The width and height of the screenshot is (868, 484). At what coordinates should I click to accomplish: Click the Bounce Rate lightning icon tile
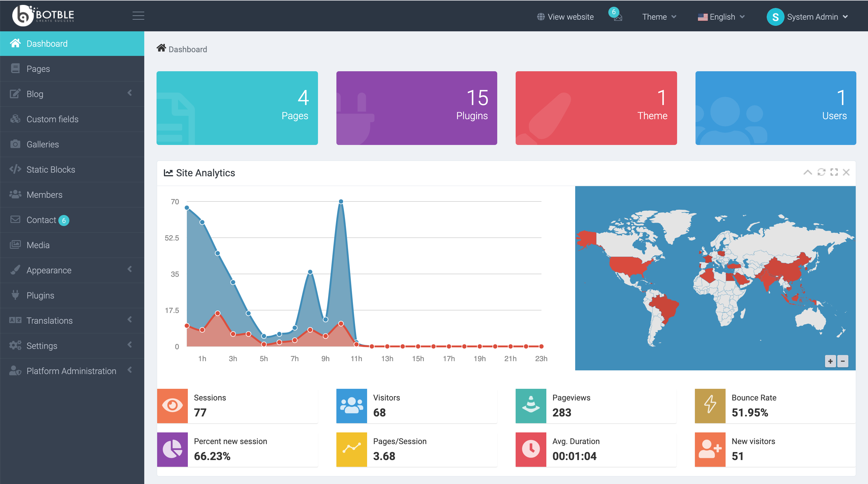(710, 405)
